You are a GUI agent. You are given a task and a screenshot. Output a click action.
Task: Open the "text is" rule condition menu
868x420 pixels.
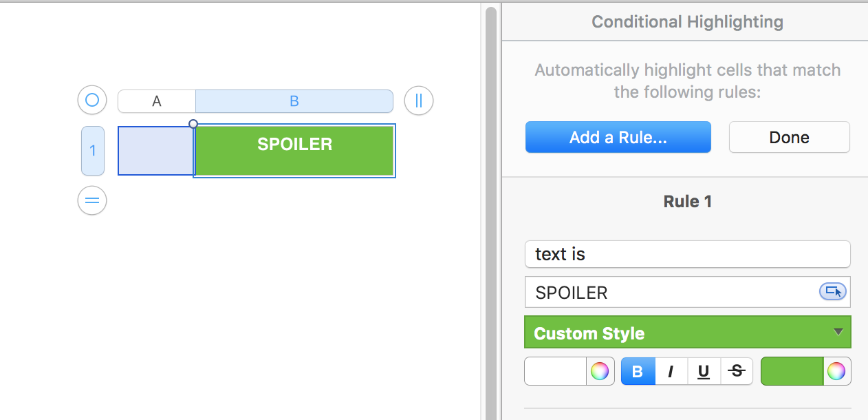tap(687, 254)
